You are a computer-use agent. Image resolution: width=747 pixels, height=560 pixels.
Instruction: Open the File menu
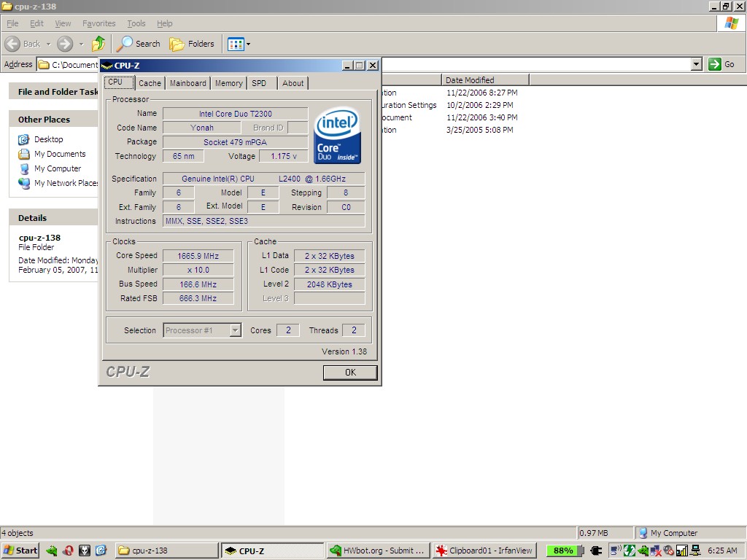12,23
